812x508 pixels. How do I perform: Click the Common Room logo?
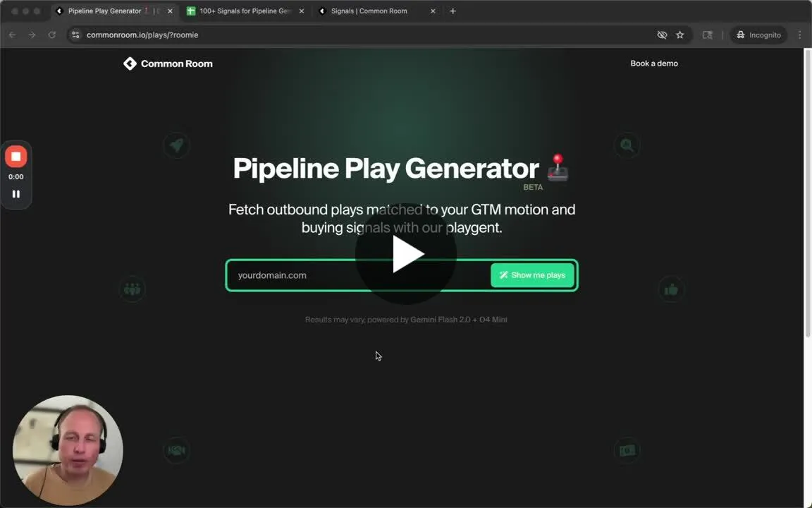tap(168, 64)
